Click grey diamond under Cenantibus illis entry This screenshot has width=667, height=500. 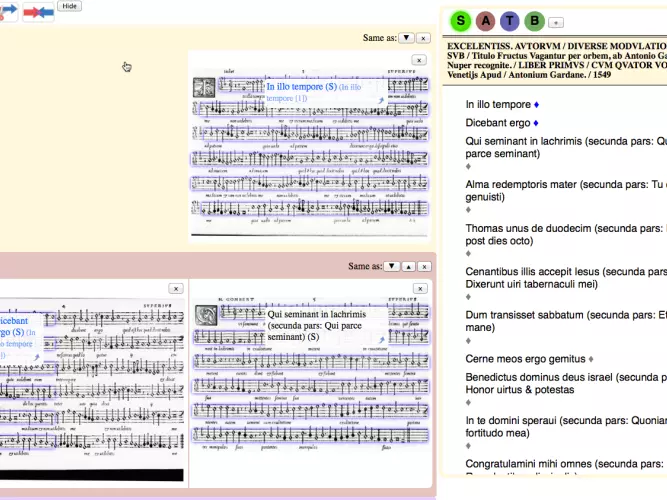click(x=468, y=297)
